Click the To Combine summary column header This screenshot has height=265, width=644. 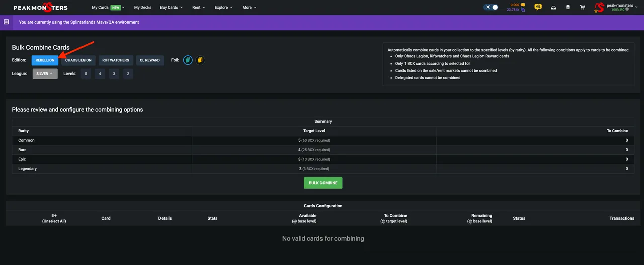tap(617, 131)
